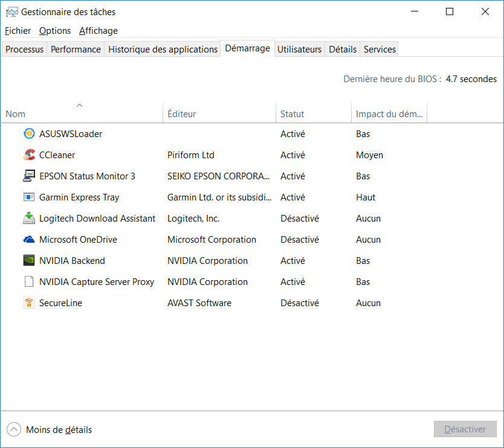Click Moins de détails label
Viewport: 504px width, 448px height.
[x=59, y=430]
